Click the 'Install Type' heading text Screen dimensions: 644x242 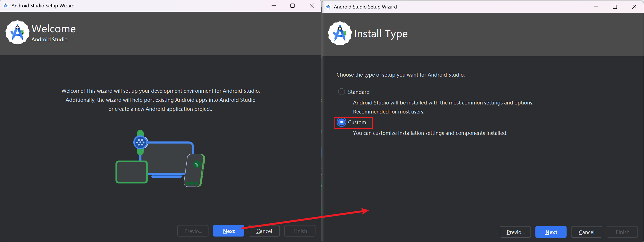(381, 34)
